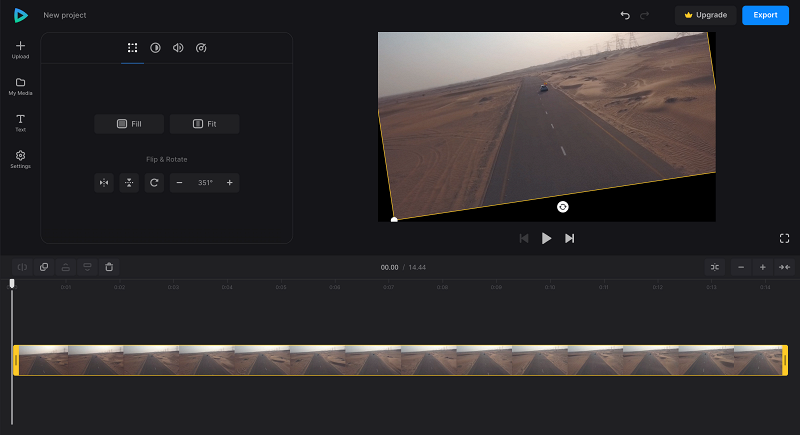
Task: Click the Upgrade button
Action: point(706,15)
